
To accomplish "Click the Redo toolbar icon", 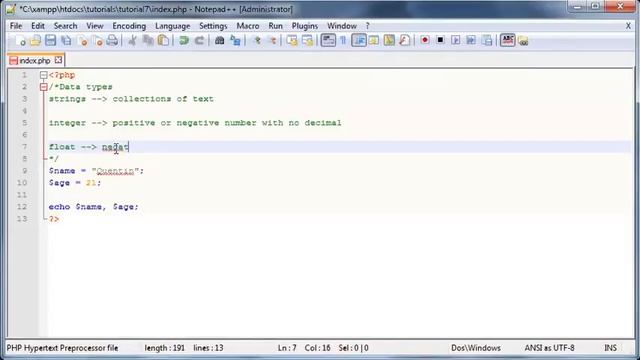I will tap(199, 40).
